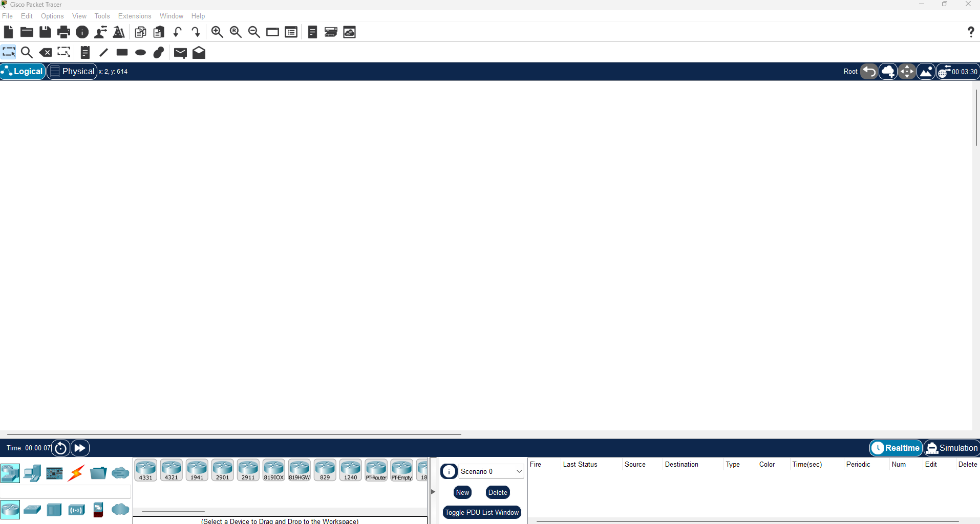980x524 pixels.
Task: Select the Draw Line tool
Action: click(x=103, y=52)
